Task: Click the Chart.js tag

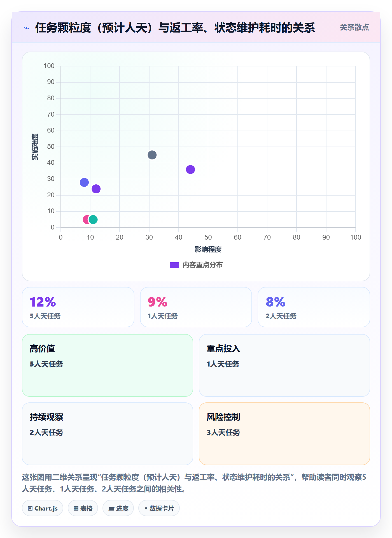Action: pyautogui.click(x=43, y=508)
